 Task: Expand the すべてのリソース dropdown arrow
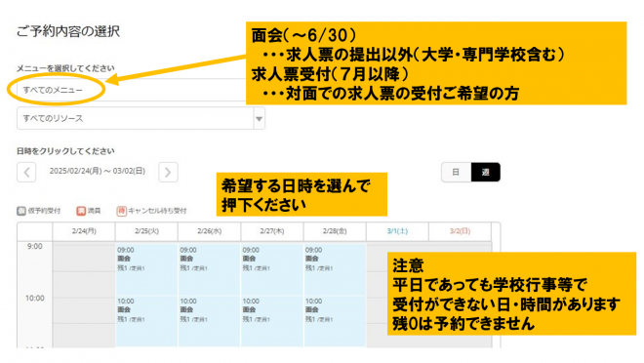(260, 119)
